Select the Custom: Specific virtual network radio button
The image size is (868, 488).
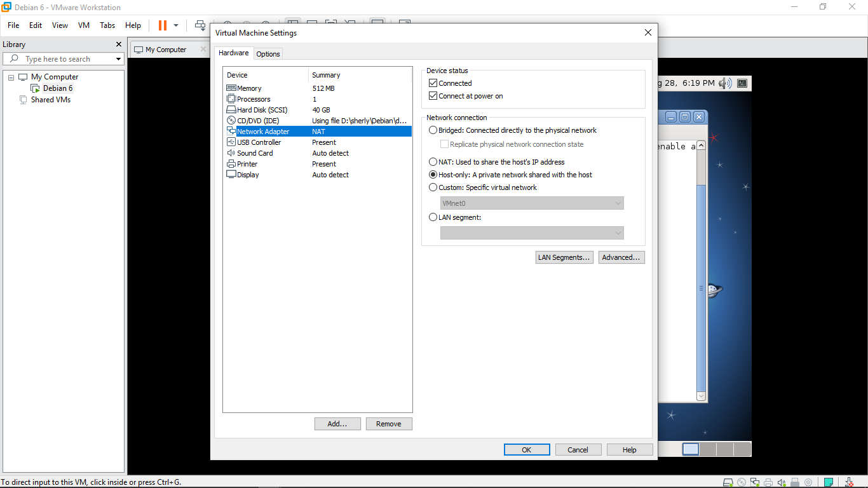[433, 187]
